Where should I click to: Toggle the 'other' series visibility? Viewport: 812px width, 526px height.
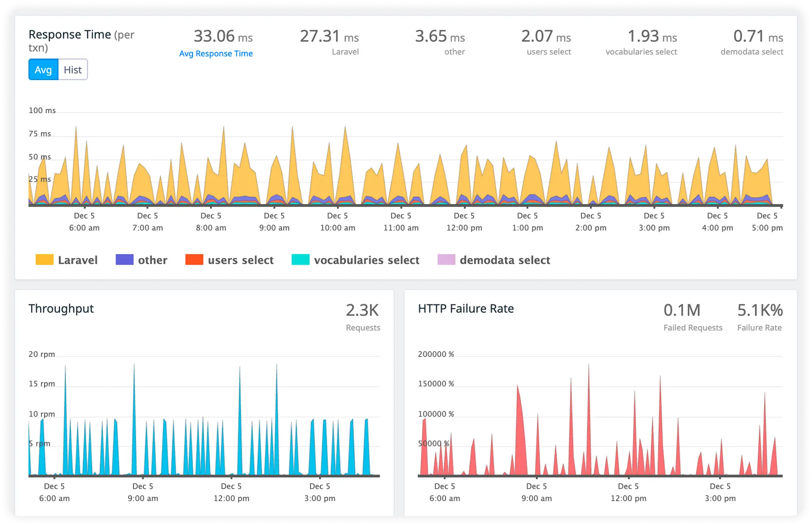(152, 260)
